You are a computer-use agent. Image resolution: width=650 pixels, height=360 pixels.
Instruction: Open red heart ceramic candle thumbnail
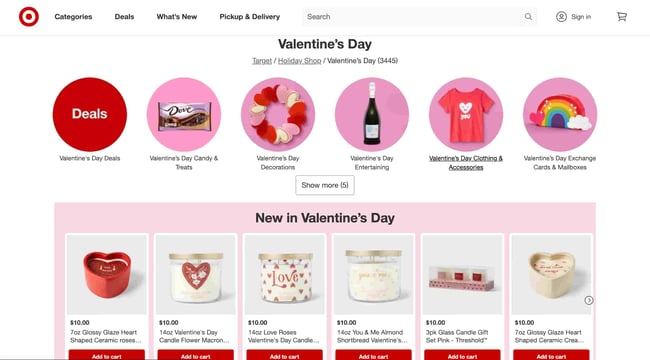point(107,274)
